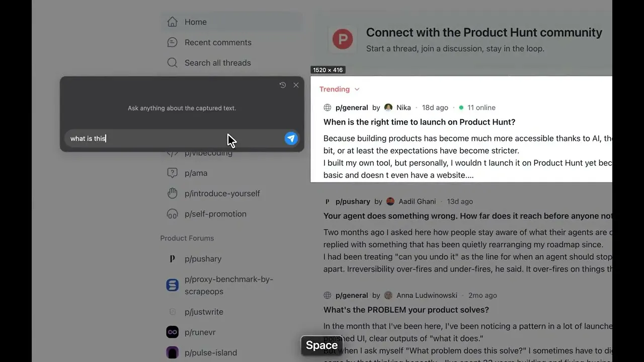Viewport: 644px width, 362px height.
Task: Click the p/introduce-yourself waving hand icon
Action: point(172,194)
